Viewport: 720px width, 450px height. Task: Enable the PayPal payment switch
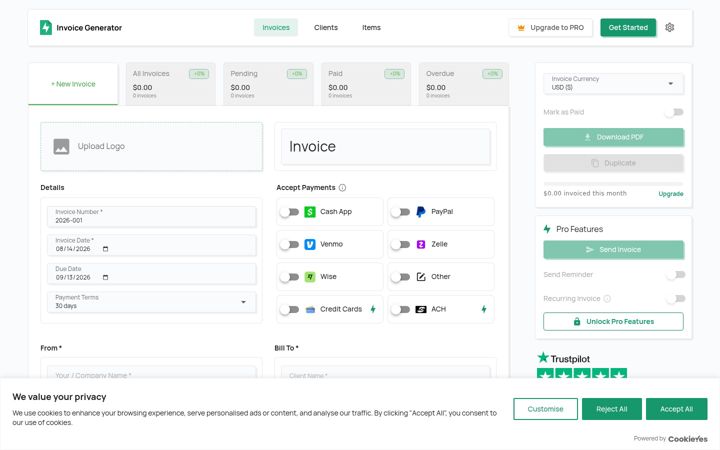[400, 212]
